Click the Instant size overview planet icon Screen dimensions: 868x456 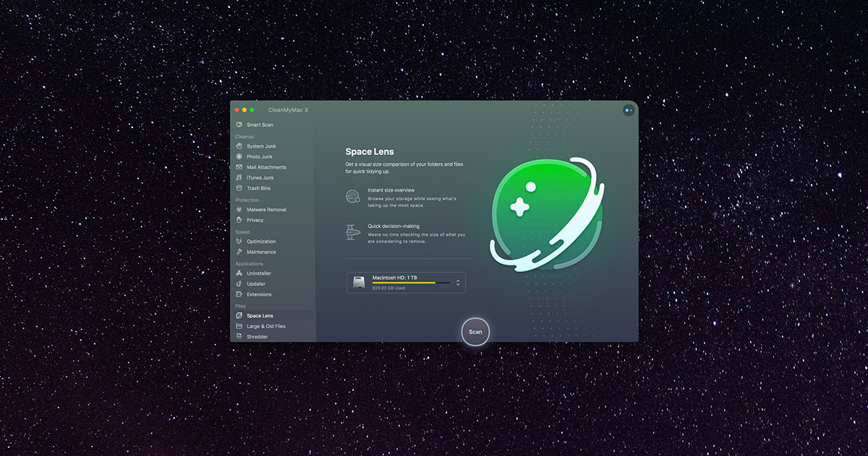353,196
